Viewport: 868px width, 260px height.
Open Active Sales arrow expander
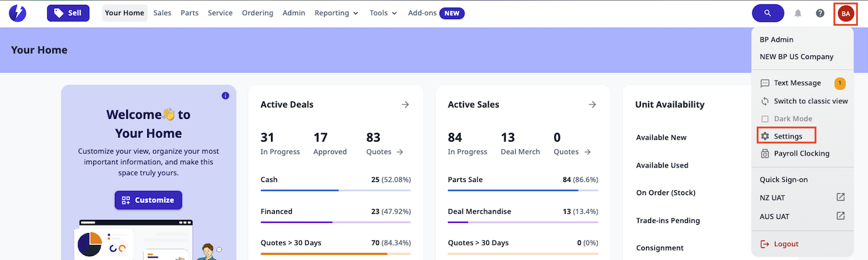tap(592, 105)
